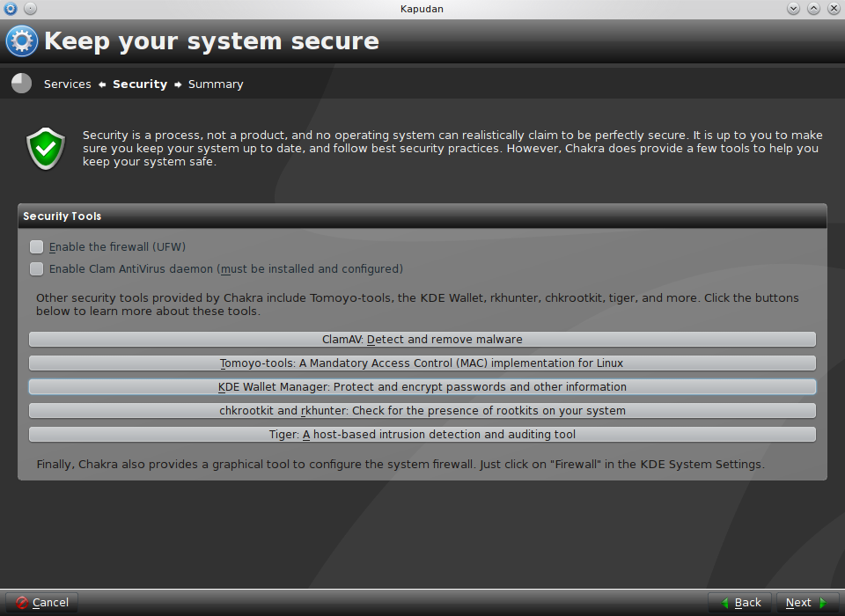Click the red cancel icon

(21, 603)
